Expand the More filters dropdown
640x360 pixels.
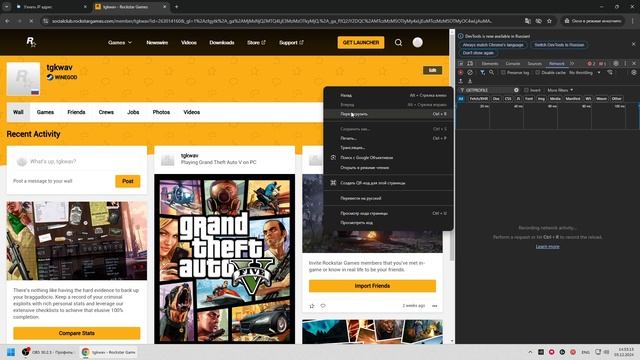pyautogui.click(x=560, y=90)
